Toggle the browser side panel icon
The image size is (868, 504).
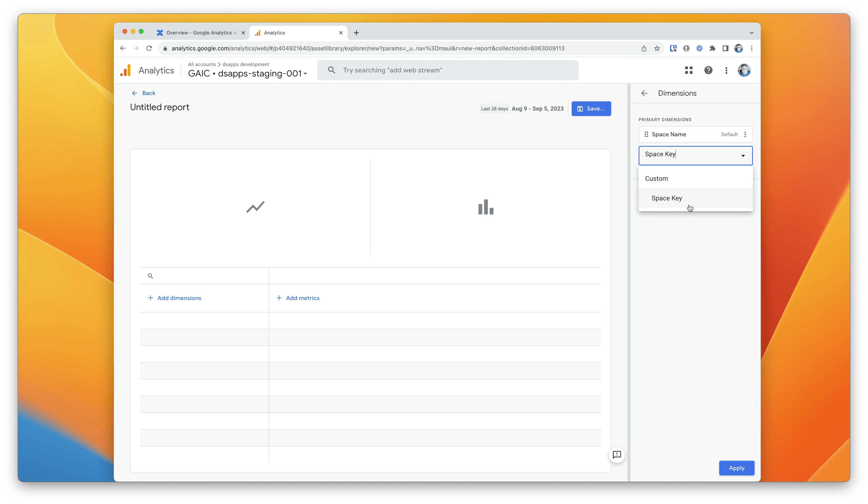[725, 48]
